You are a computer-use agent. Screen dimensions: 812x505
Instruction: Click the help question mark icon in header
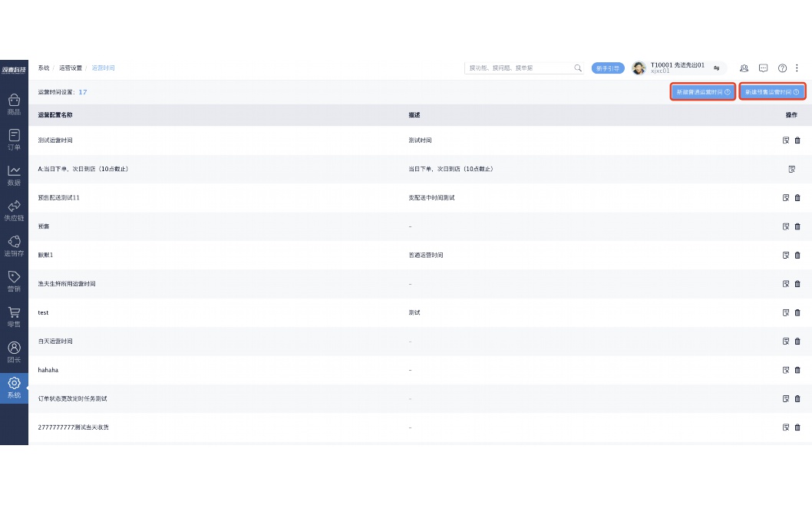click(x=782, y=68)
